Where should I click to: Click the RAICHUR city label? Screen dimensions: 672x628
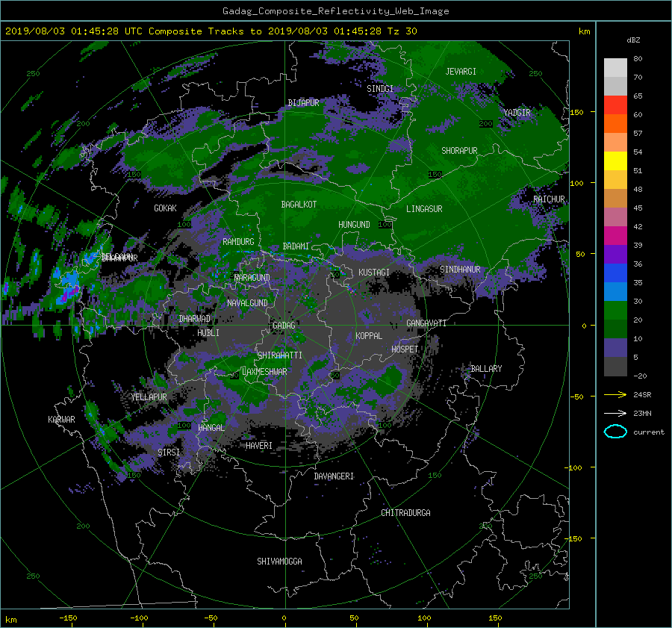(549, 199)
